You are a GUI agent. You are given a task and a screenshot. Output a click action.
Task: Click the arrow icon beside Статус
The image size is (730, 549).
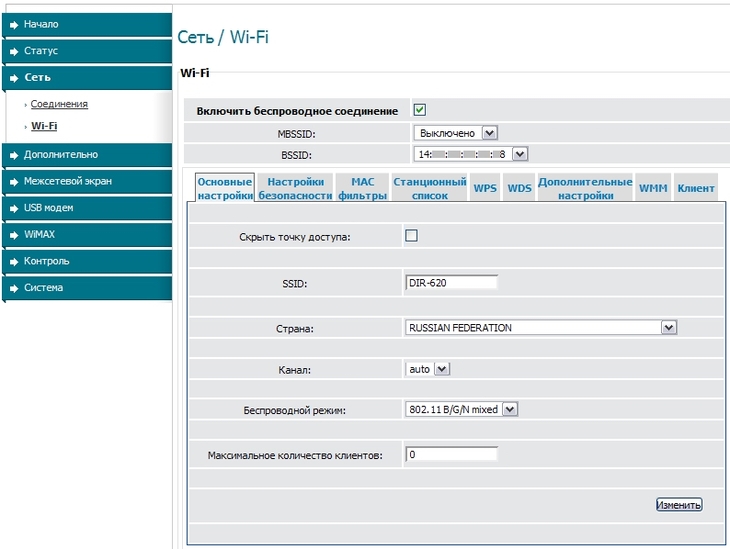click(14, 52)
